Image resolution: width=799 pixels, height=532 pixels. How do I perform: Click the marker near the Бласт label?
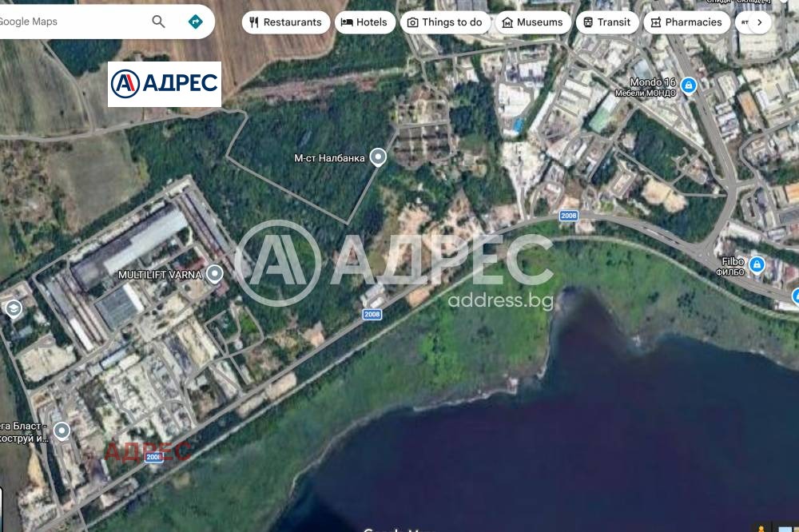(x=62, y=431)
